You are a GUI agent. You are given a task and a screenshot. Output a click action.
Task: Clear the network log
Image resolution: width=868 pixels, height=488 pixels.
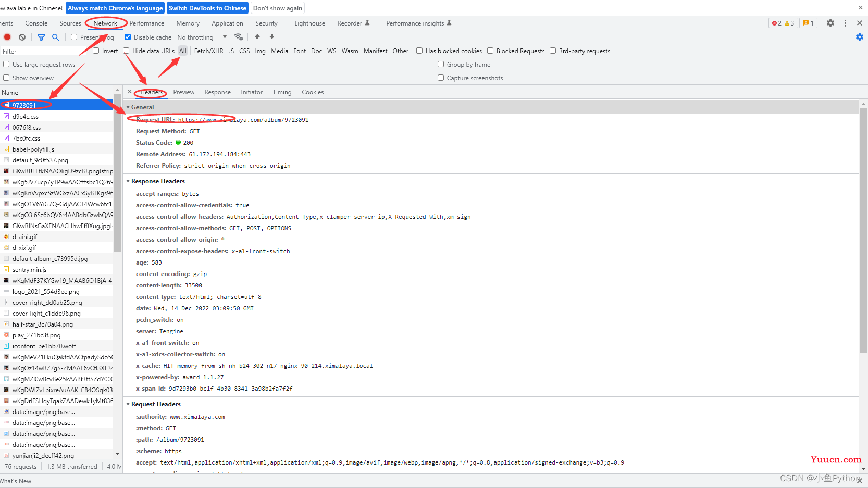click(x=22, y=37)
